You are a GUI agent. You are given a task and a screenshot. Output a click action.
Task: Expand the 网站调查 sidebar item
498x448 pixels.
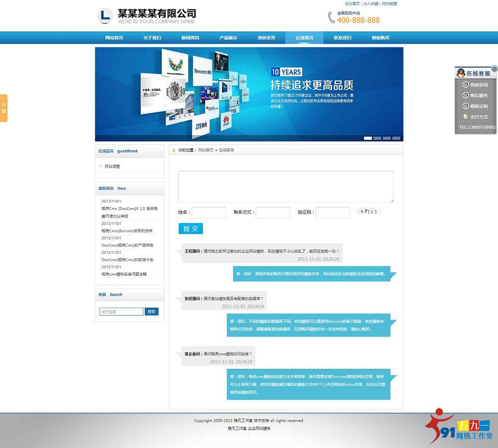coord(112,166)
